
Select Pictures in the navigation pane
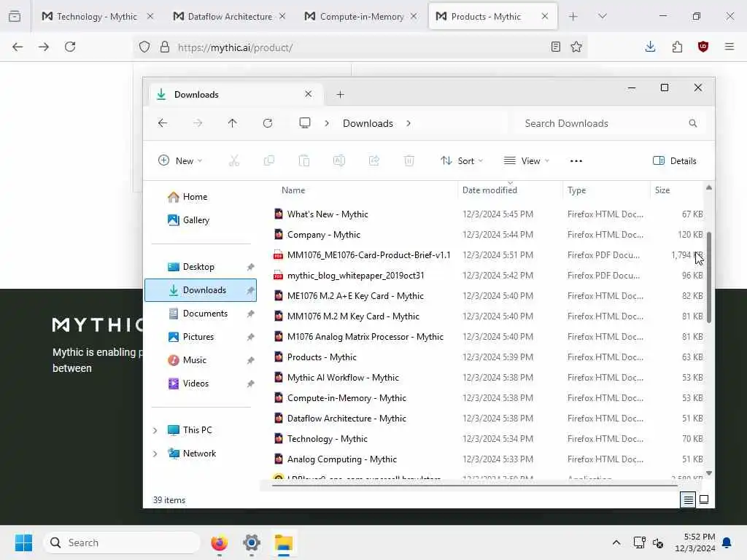[201, 337]
